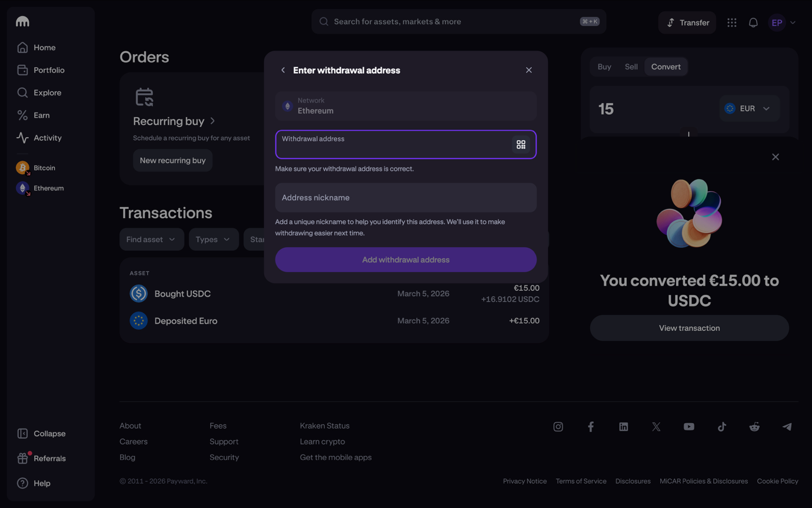Screen dimensions: 812x508
Task: Select Bitcoin in sidebar favorites
Action: [36, 168]
